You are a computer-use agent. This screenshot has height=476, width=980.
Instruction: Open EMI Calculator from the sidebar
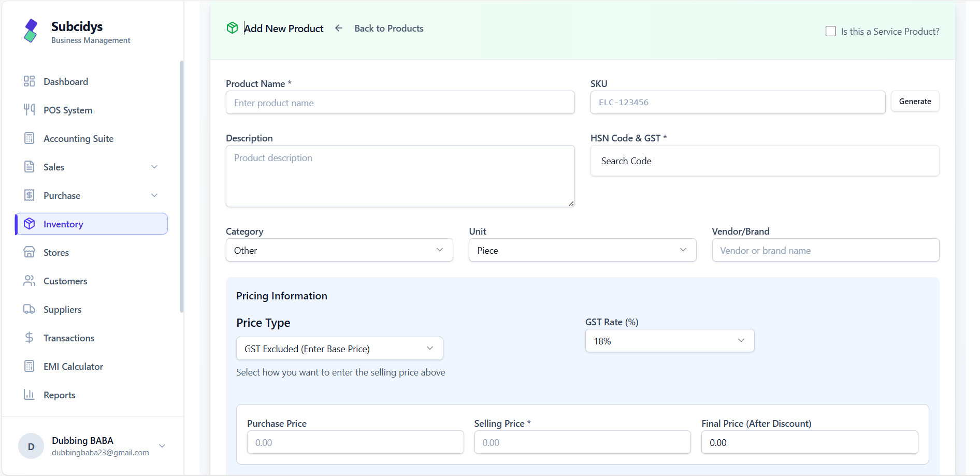(x=91, y=366)
